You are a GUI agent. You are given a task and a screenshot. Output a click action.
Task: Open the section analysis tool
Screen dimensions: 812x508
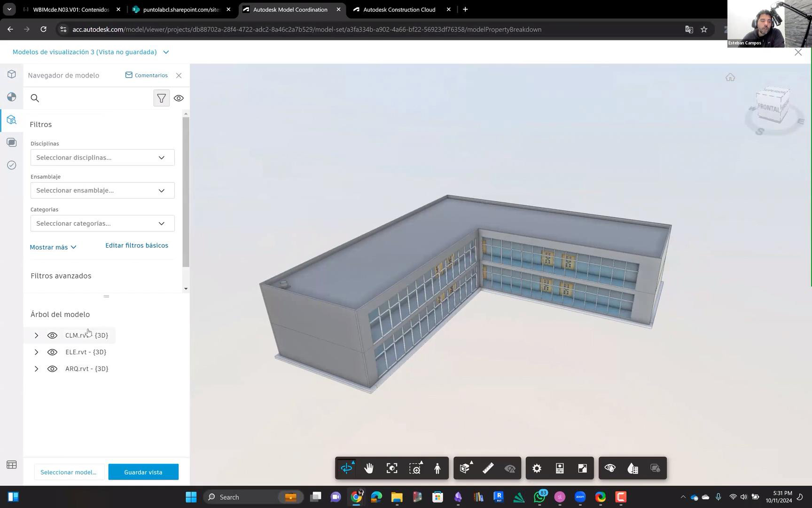tap(465, 468)
